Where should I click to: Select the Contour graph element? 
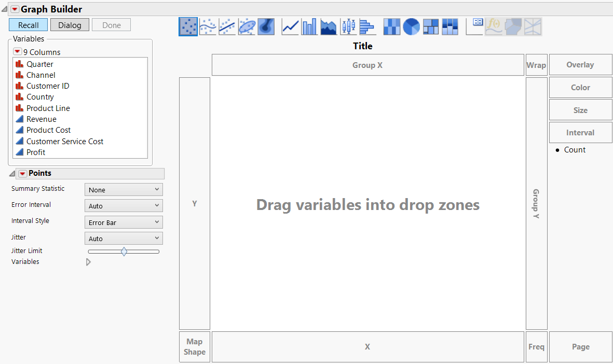[265, 26]
